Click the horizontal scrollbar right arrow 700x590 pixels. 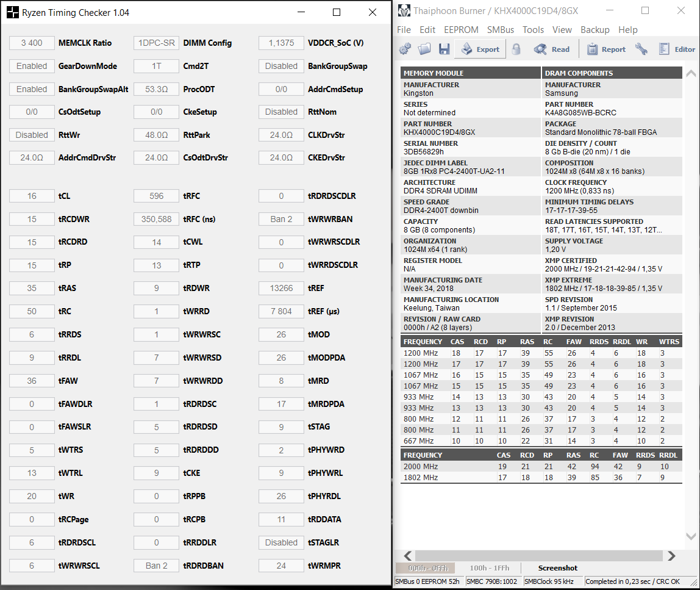click(671, 556)
